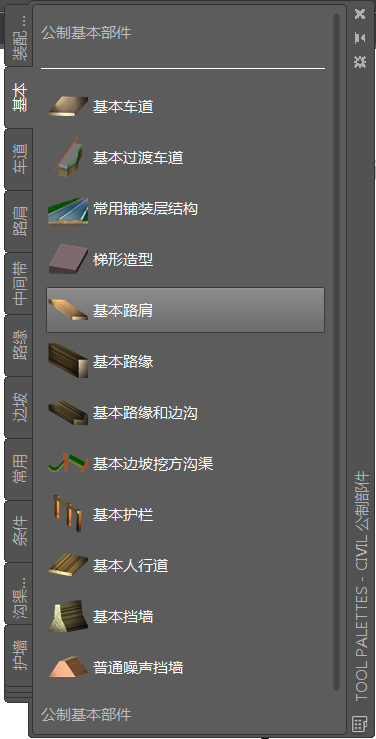
Task: Switch to the 装配 palette tab
Action: click(19, 35)
